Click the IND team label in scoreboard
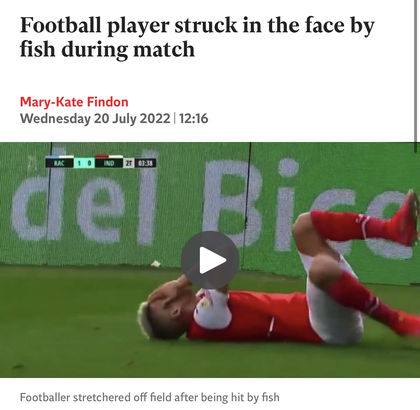 pyautogui.click(x=109, y=163)
